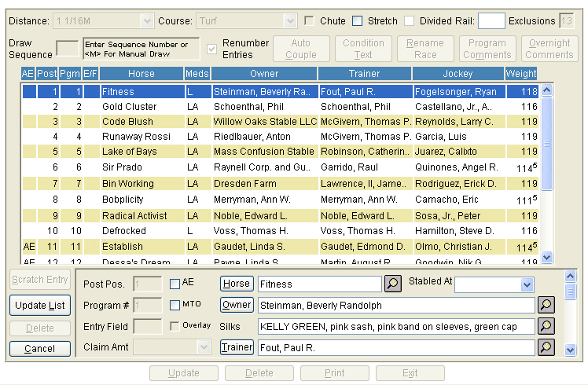The height and width of the screenshot is (385, 588).
Task: Expand the Course dropdown
Action: [x=290, y=21]
